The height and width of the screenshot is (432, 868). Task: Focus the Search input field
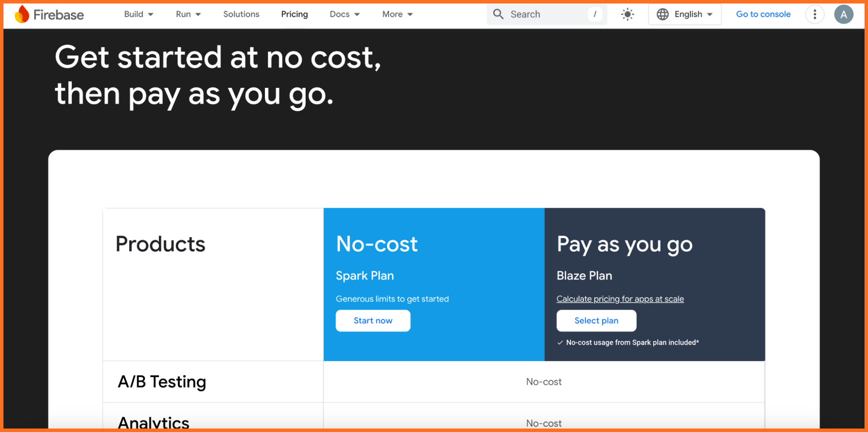[x=547, y=14]
